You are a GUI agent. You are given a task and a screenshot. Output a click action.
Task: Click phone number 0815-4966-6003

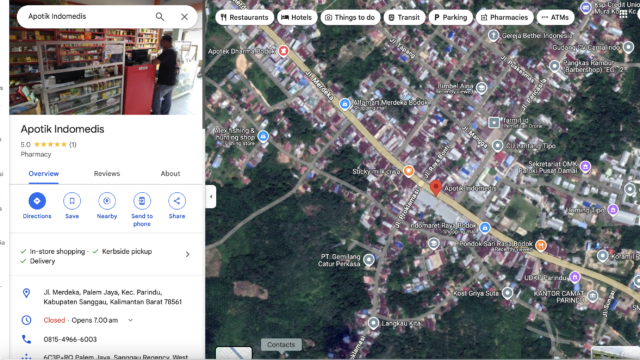(70, 339)
